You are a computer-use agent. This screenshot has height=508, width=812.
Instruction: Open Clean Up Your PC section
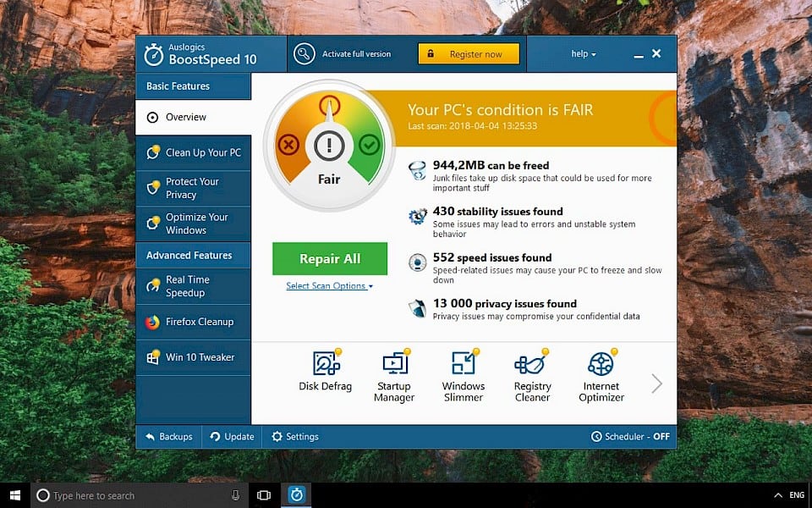click(x=193, y=153)
